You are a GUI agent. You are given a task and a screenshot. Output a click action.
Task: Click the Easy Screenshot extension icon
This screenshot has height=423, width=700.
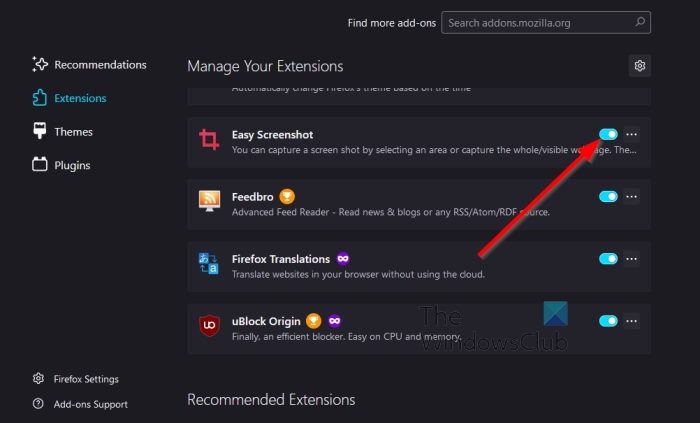(210, 139)
